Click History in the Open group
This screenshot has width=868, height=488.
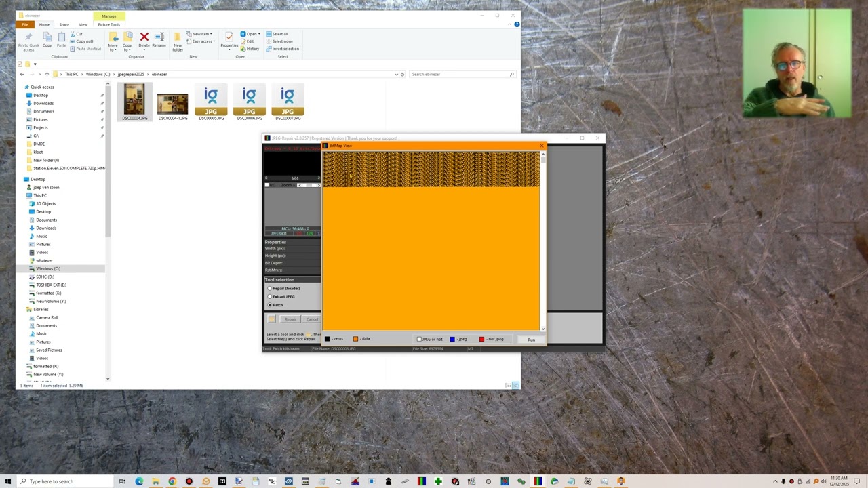click(x=250, y=49)
